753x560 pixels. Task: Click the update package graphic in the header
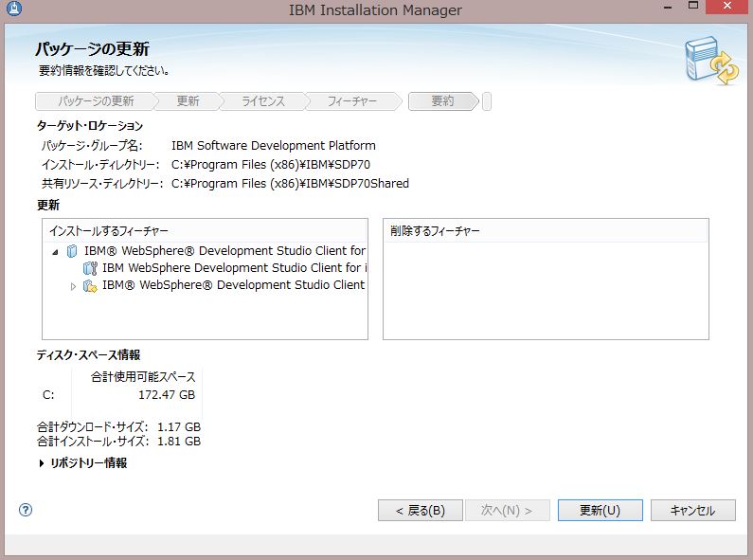coord(712,61)
